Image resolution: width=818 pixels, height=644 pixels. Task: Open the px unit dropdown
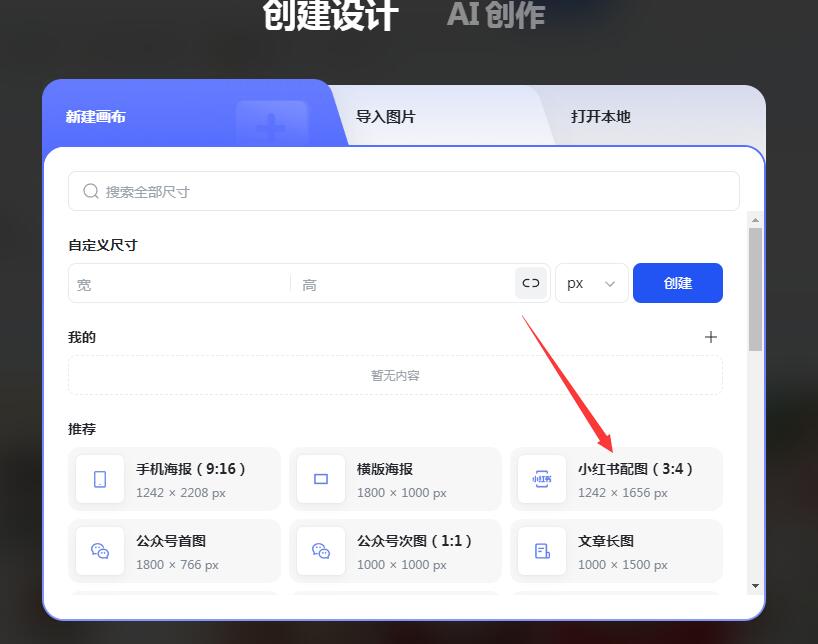pos(591,283)
